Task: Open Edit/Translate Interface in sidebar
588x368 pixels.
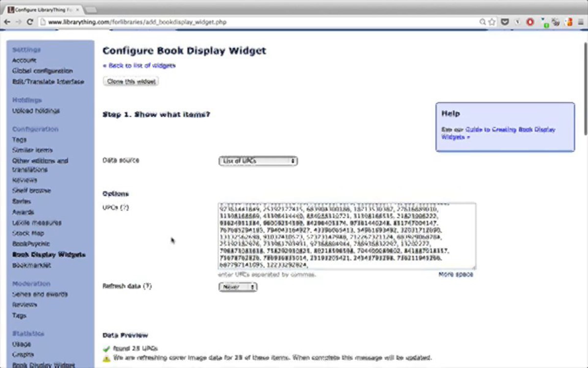Action: click(48, 82)
